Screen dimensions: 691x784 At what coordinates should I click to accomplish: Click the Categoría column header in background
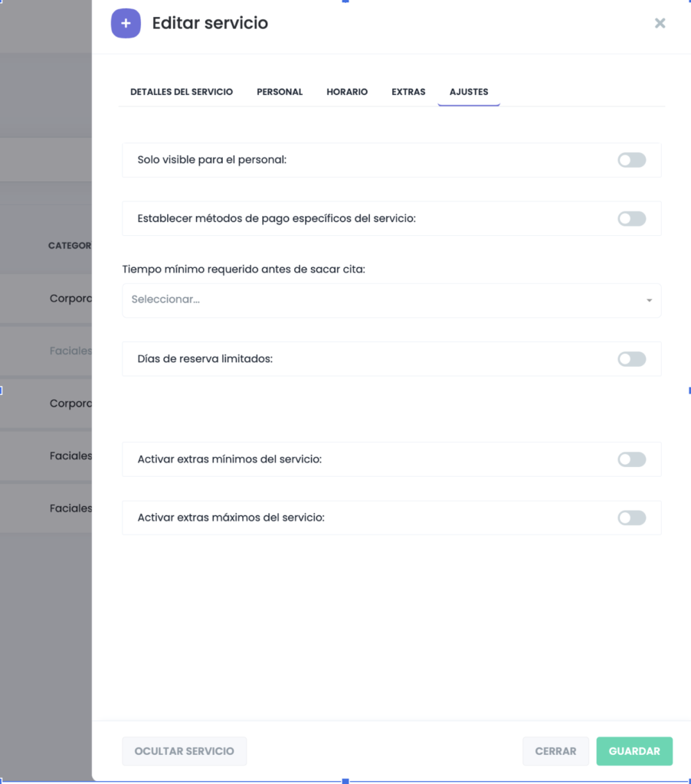tap(69, 246)
